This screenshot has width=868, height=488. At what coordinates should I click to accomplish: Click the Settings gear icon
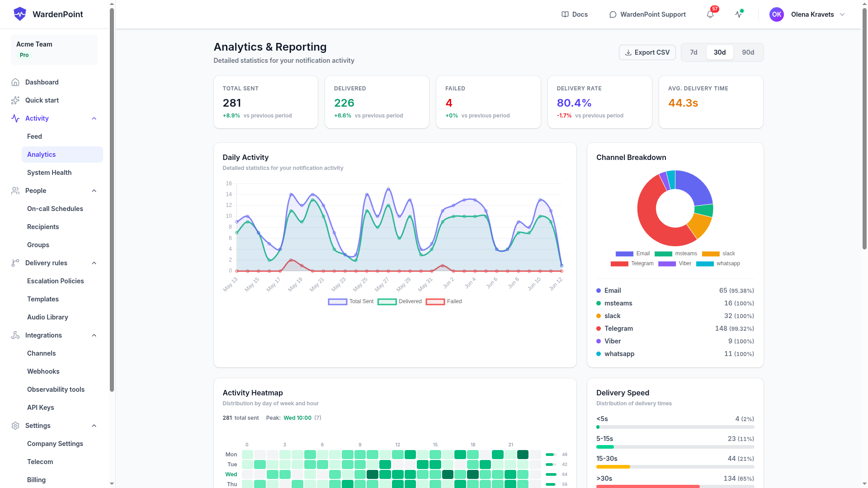pyautogui.click(x=15, y=426)
